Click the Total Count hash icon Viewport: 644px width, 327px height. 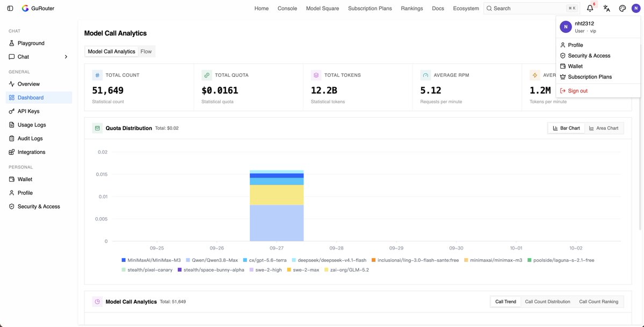[x=97, y=75]
